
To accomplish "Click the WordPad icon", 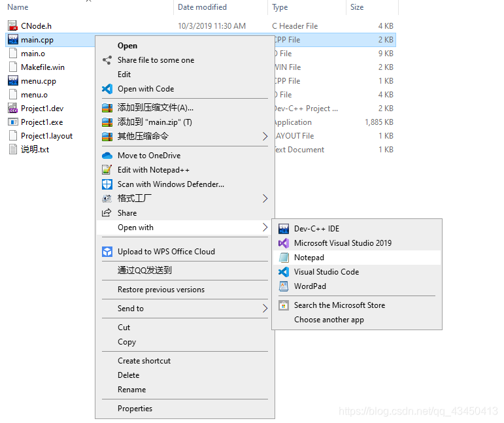I will coord(284,286).
